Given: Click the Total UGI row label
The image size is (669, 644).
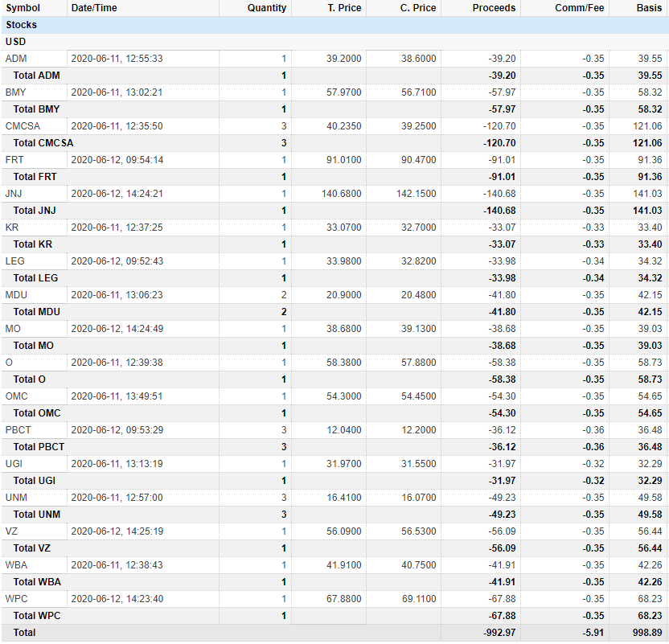Looking at the screenshot, I should tap(34, 481).
